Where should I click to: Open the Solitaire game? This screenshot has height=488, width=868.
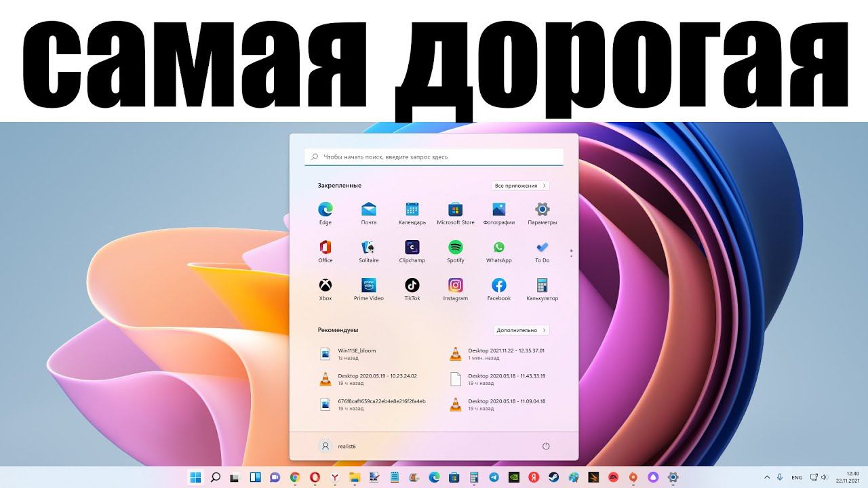(x=369, y=251)
